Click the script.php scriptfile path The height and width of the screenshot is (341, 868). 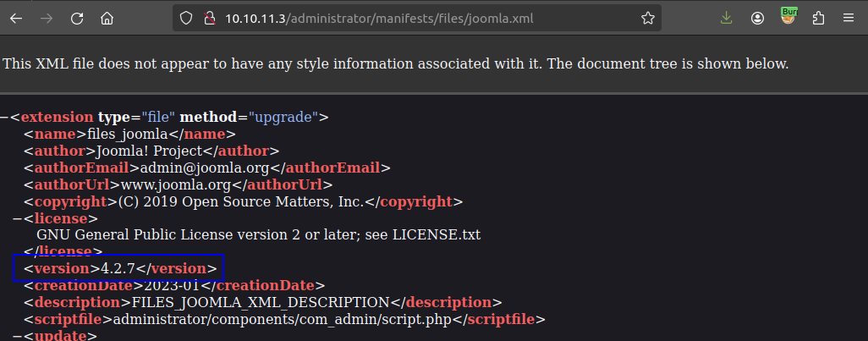289,319
